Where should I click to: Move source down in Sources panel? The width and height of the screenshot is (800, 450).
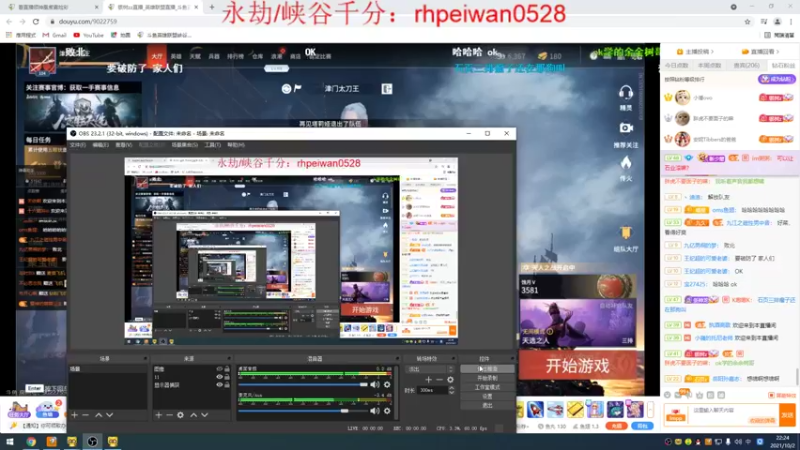(205, 415)
